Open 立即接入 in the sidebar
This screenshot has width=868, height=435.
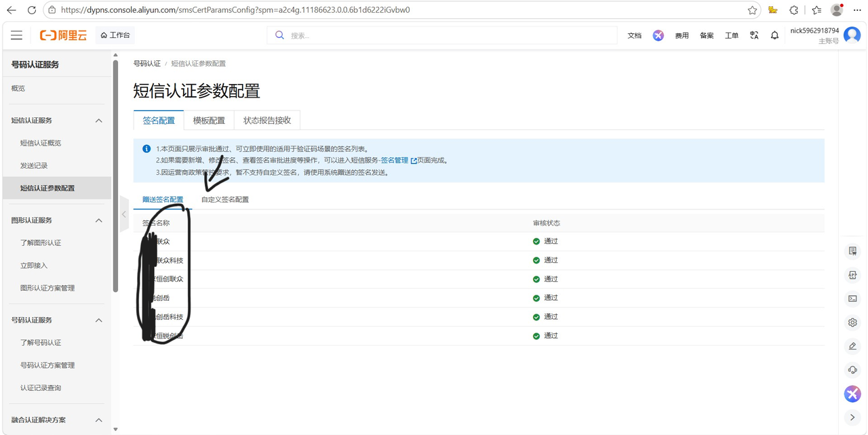click(x=34, y=266)
